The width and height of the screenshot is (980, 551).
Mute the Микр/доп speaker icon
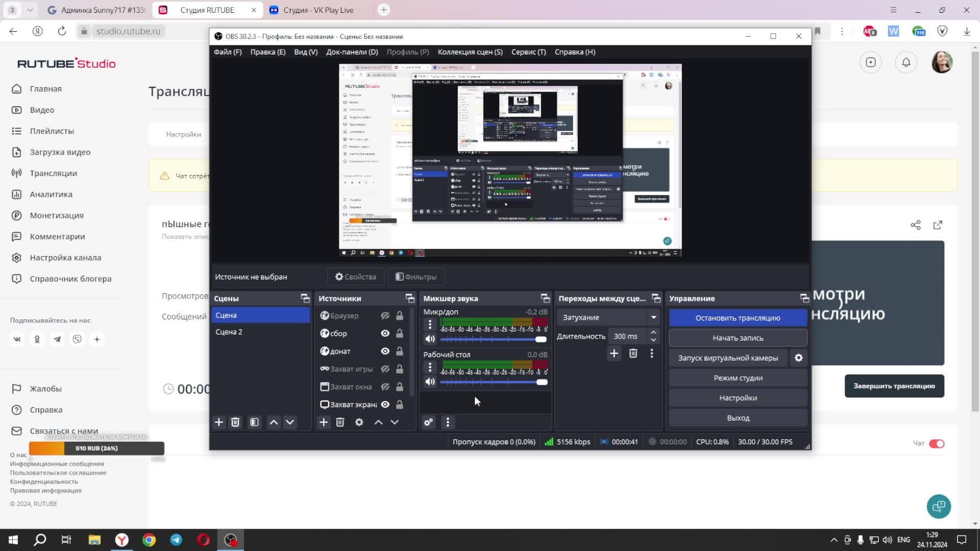(430, 339)
